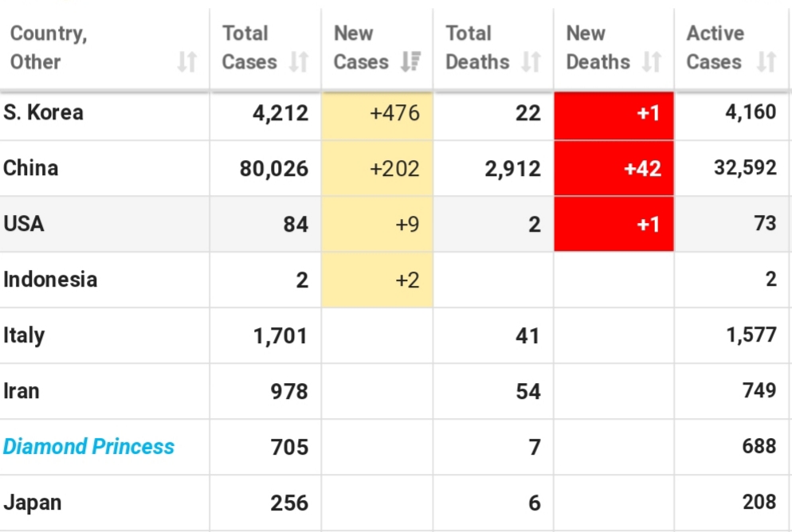
Task: Open the Diamond Princess link
Action: (x=88, y=447)
